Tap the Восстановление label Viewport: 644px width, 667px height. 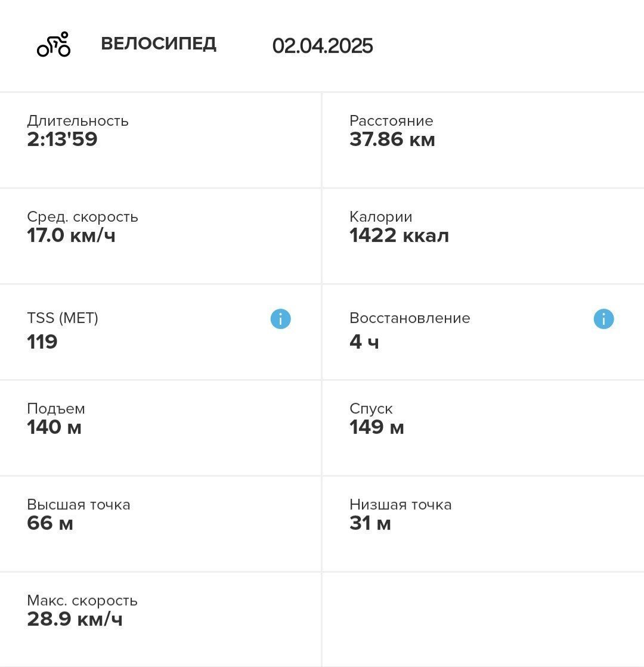[410, 318]
